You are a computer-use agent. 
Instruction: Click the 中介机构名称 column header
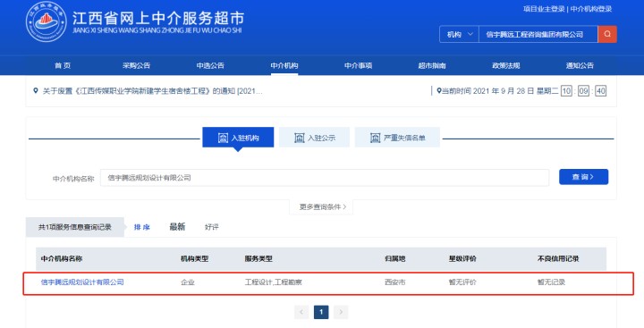pyautogui.click(x=62, y=258)
